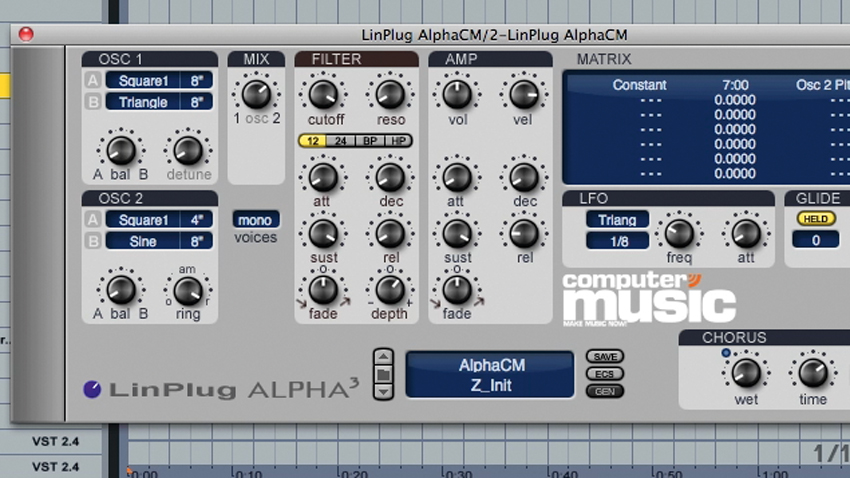Toggle the chorus on/off LED
Viewport: 850px width, 478px height.
726,353
